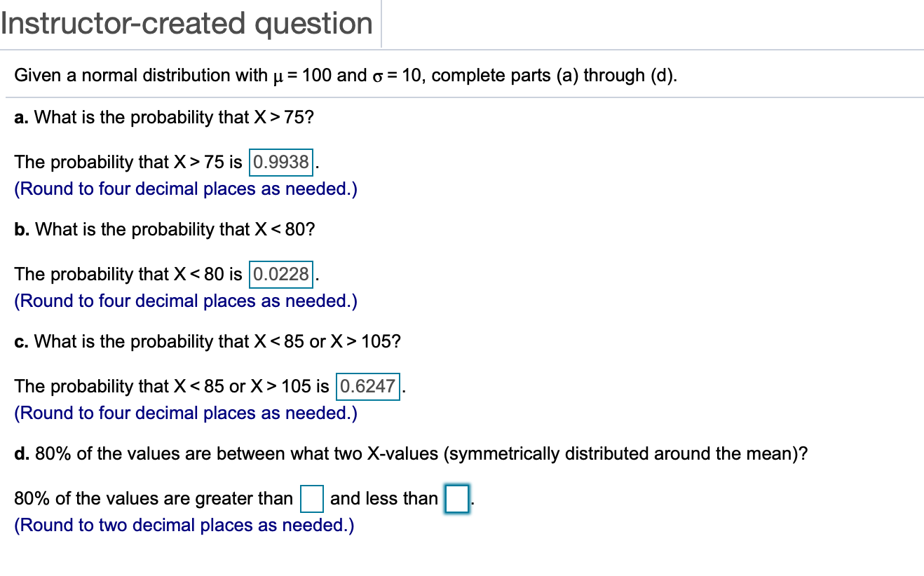Click the text 'The probability that X > 75 is'
The image size is (924, 576).
[130, 162]
